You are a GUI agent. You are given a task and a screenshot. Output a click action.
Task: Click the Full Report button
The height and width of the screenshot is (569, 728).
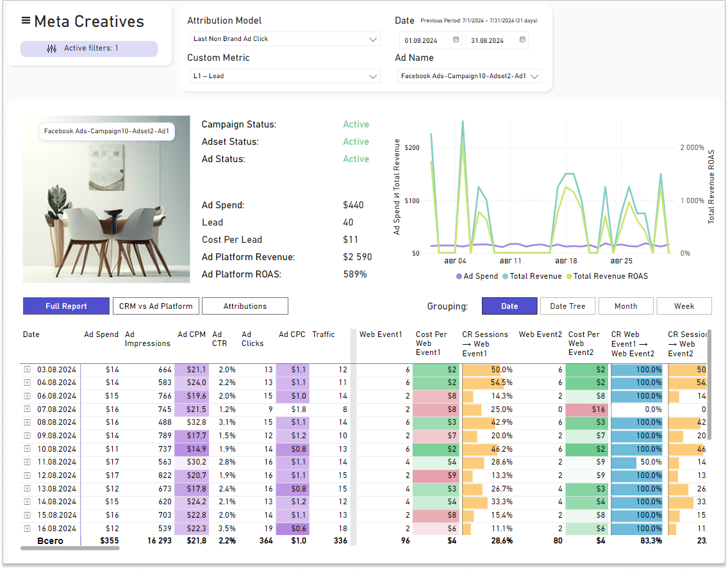(x=66, y=306)
